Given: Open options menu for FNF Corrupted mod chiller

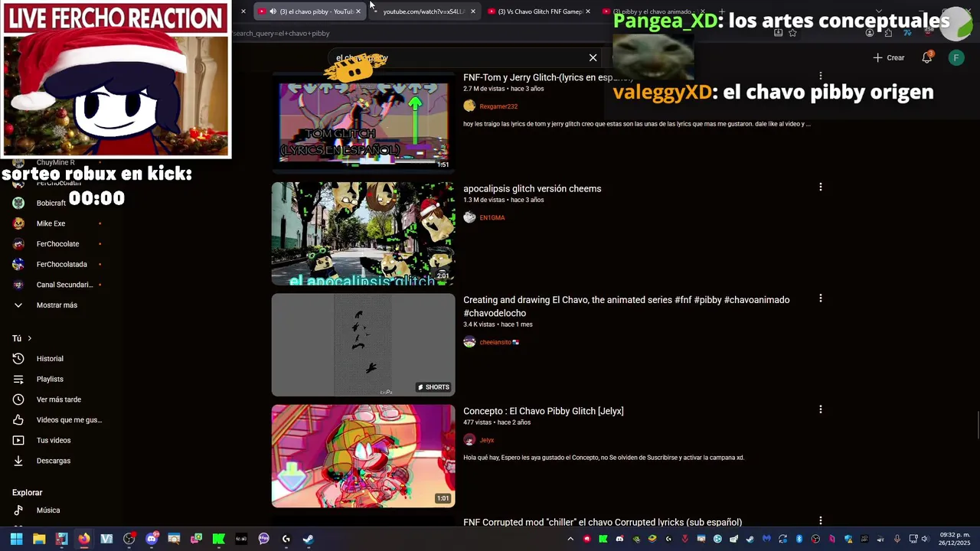Looking at the screenshot, I should coord(820,520).
